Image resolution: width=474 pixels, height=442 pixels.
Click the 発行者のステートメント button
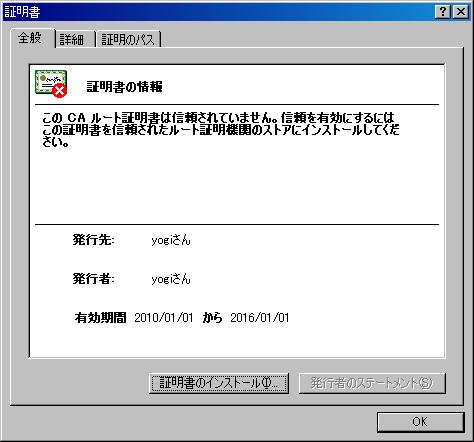[372, 383]
